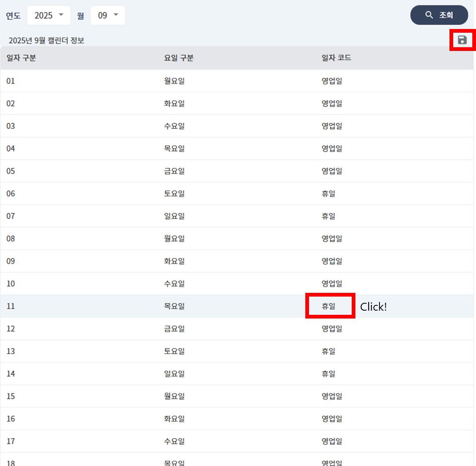Select 수요일 cell on day 10

click(174, 284)
